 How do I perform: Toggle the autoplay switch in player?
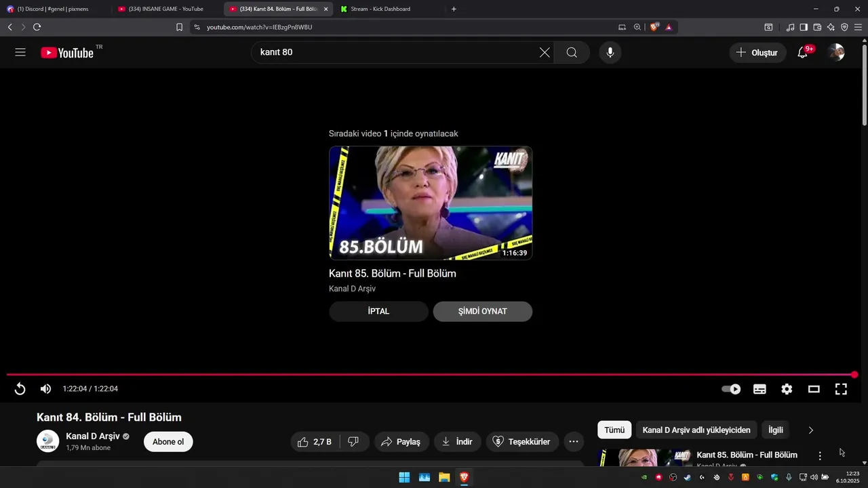(731, 389)
